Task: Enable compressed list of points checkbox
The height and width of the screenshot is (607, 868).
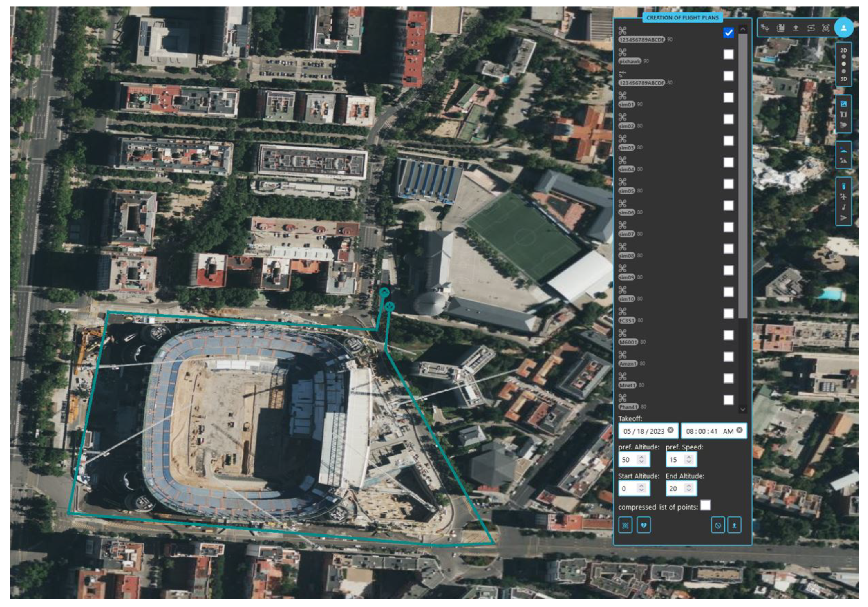Action: coord(705,505)
